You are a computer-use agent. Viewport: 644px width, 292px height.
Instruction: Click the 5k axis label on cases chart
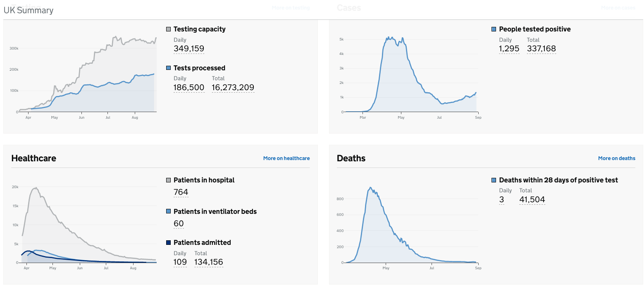[x=342, y=39]
